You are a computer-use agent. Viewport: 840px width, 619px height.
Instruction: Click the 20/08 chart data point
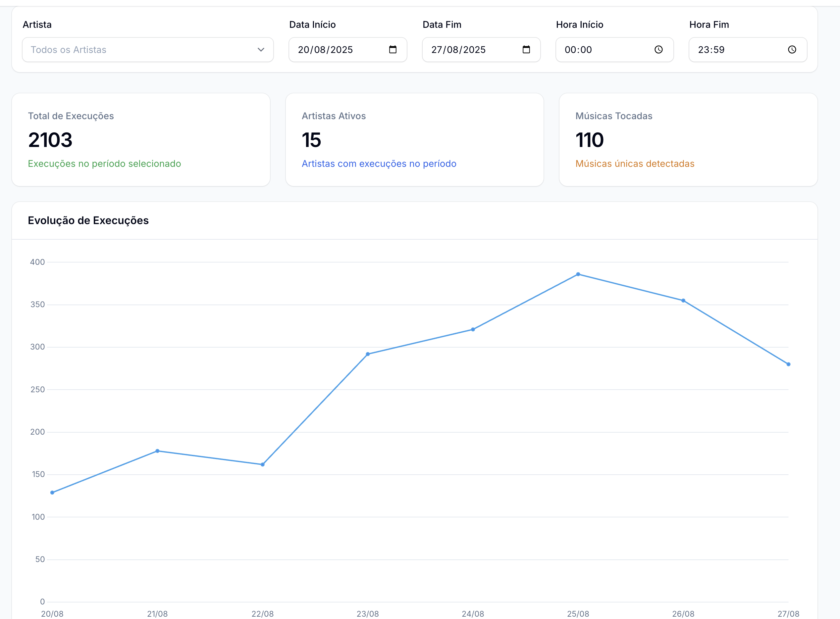(x=52, y=492)
